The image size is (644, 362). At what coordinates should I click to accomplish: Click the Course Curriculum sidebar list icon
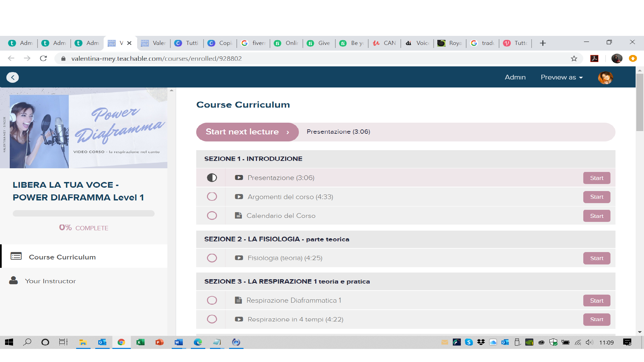pos(16,256)
